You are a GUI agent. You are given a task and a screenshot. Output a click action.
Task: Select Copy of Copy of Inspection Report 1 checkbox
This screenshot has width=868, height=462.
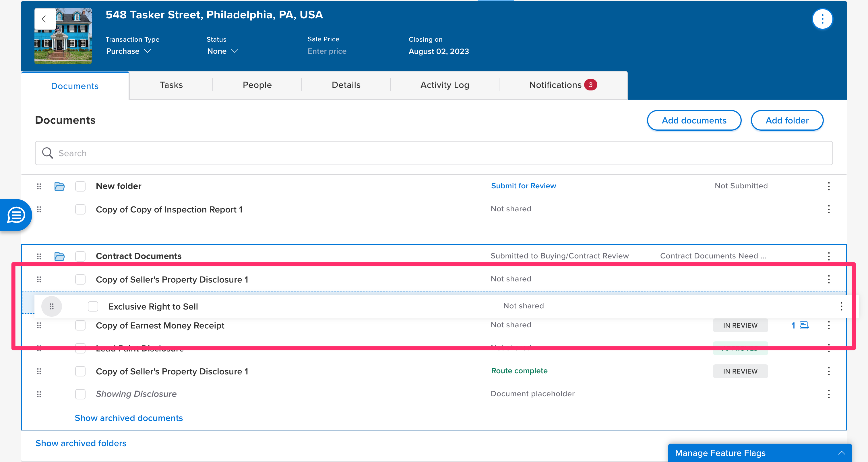[80, 209]
